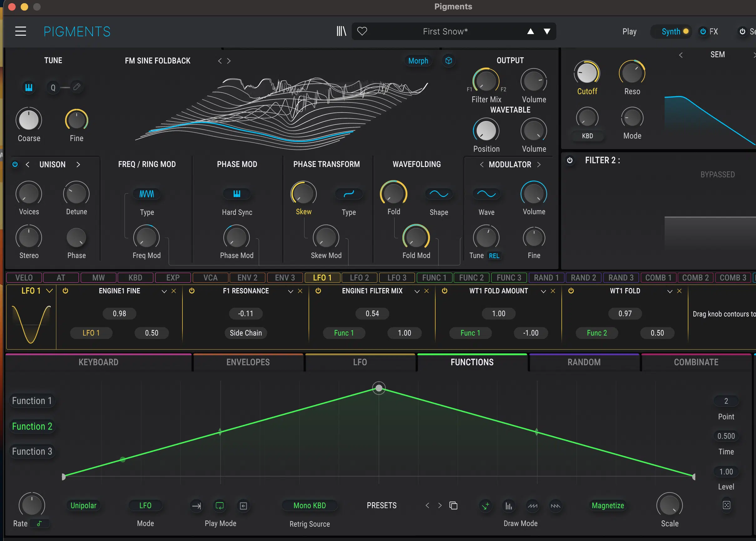756x541 pixels.
Task: Remove the ENGINE1 FINE modulation with X
Action: [174, 291]
